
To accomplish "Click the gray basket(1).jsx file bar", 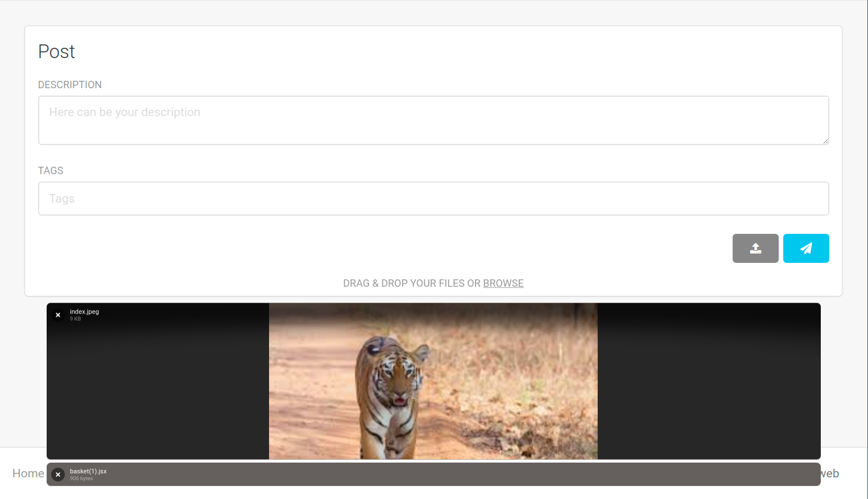I will [433, 475].
